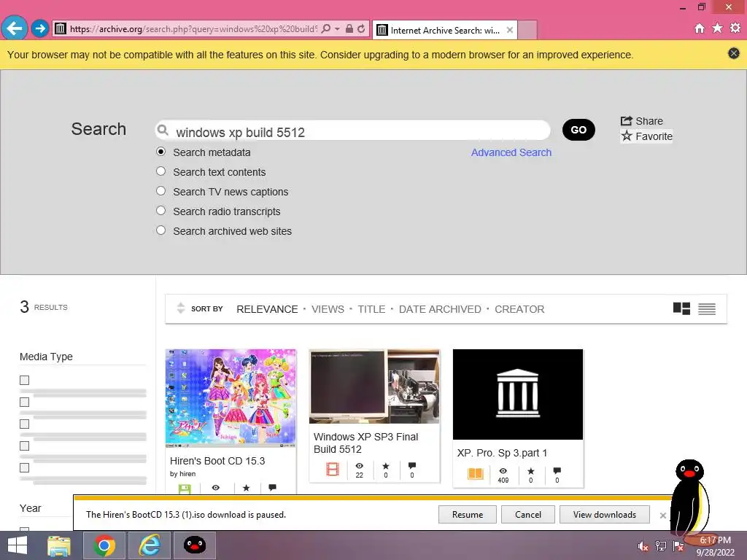Click the View downloads button

pos(605,514)
